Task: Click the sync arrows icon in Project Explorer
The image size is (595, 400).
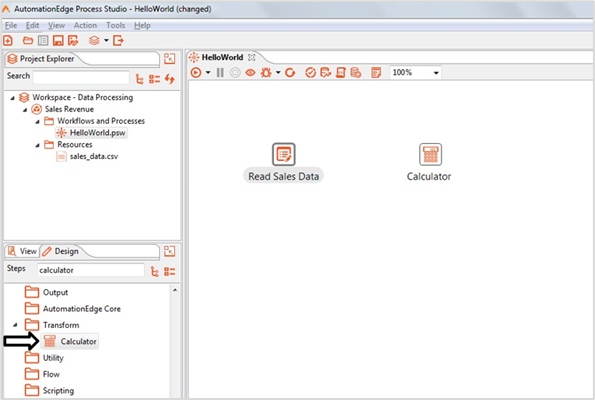Action: coord(170,79)
